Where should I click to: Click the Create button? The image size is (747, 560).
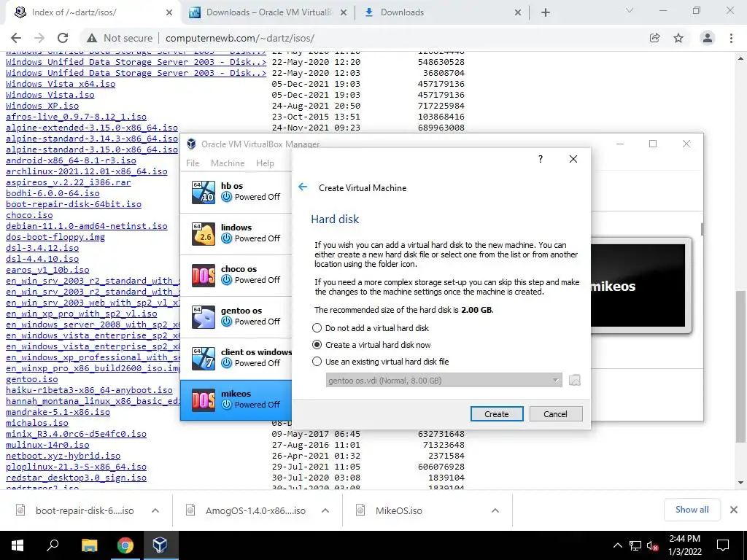coord(496,414)
